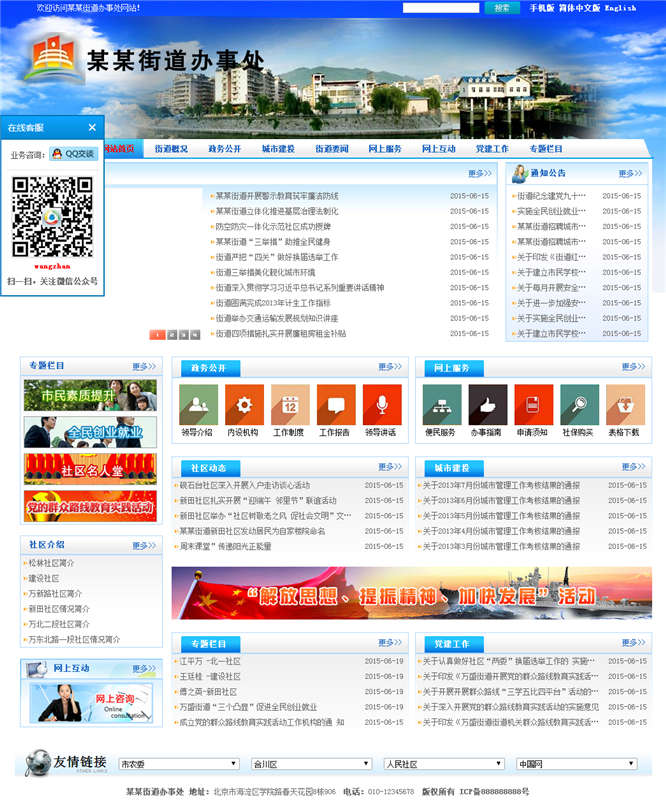Click the search text input field

[x=440, y=8]
